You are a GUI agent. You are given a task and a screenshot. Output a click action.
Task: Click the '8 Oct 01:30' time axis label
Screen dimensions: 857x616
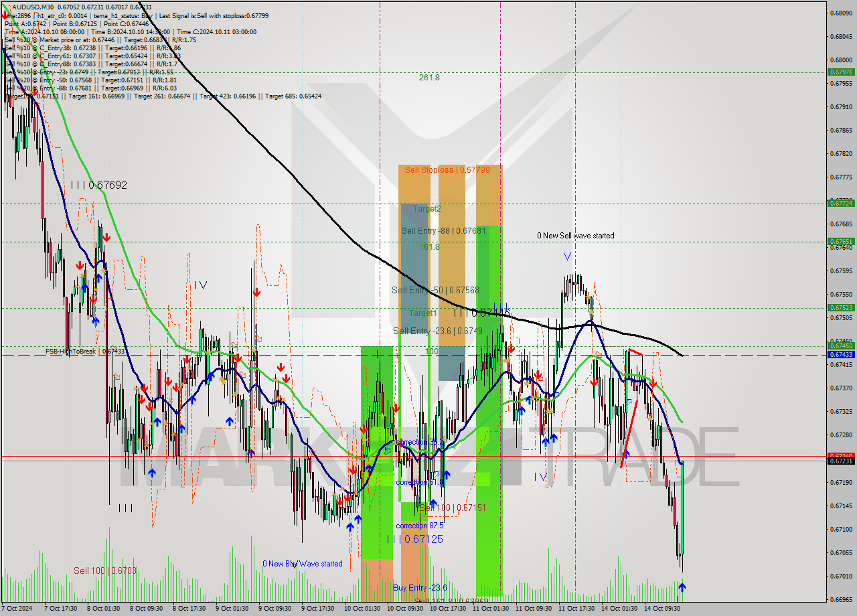point(104,609)
